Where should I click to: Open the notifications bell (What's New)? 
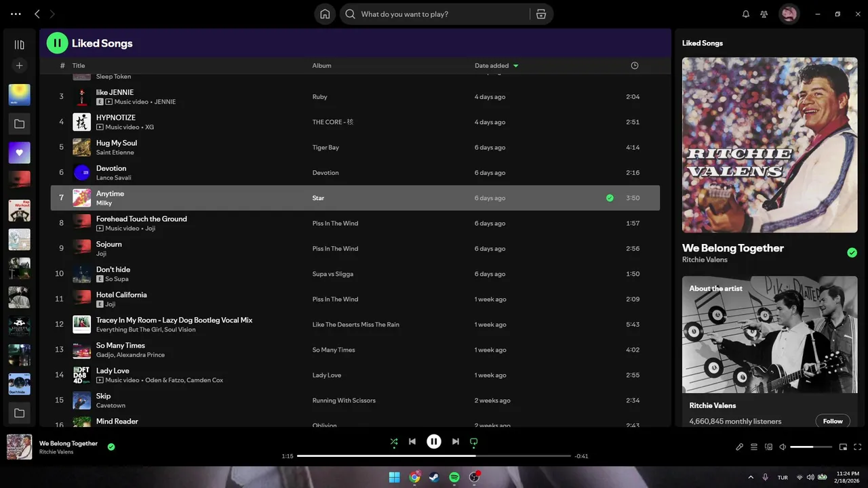click(x=746, y=14)
